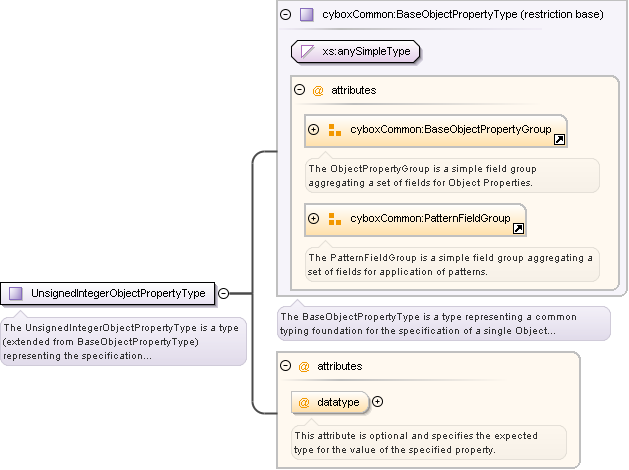Image resolution: width=629 pixels, height=470 pixels.
Task: Collapse the lower attributes section
Action: point(286,367)
